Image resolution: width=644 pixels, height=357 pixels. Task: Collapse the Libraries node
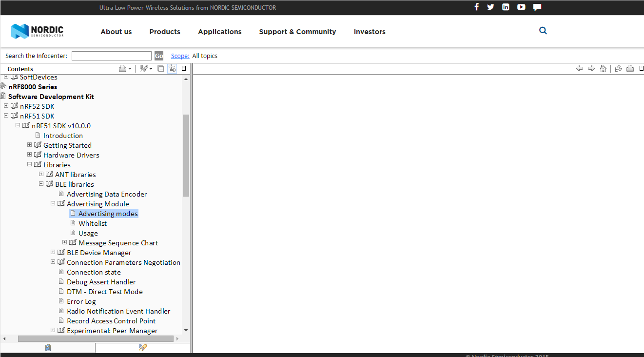[29, 164]
